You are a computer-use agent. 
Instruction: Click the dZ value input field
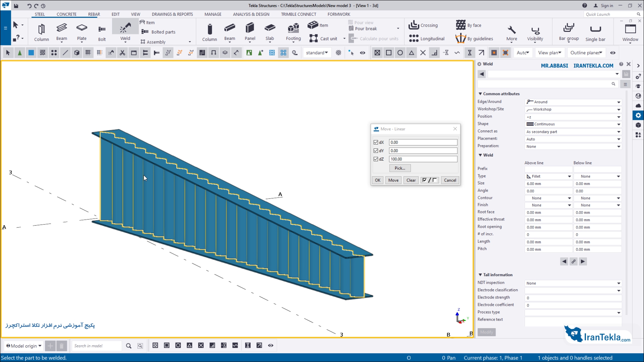423,159
